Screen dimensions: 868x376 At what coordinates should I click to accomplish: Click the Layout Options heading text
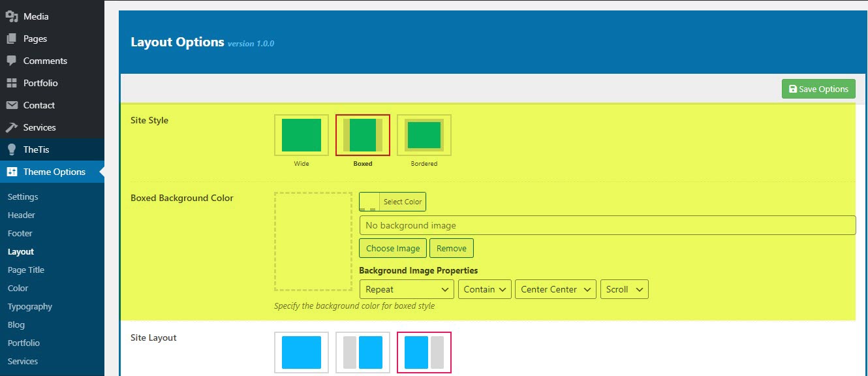[x=178, y=42]
